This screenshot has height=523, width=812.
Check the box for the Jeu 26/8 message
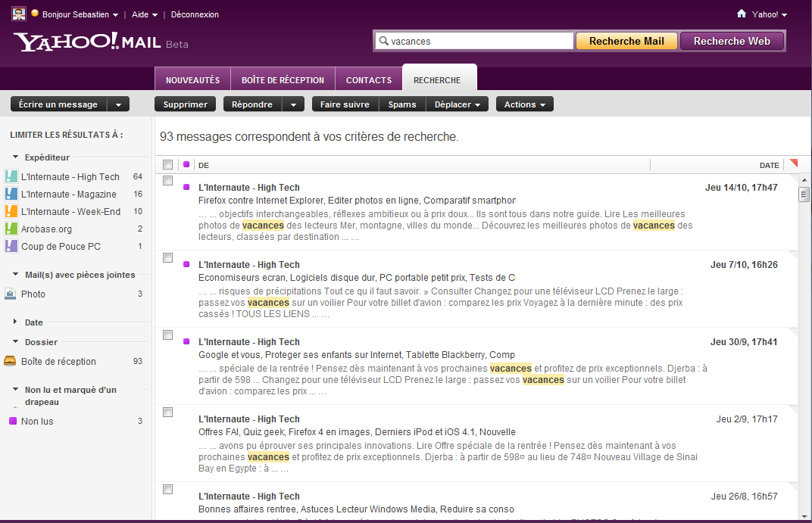coord(168,489)
